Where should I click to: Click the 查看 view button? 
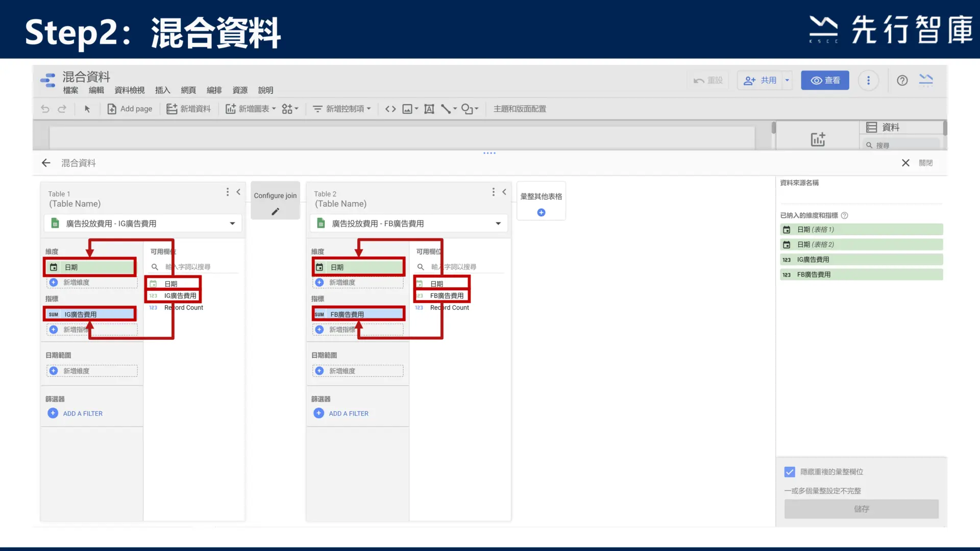(x=825, y=80)
